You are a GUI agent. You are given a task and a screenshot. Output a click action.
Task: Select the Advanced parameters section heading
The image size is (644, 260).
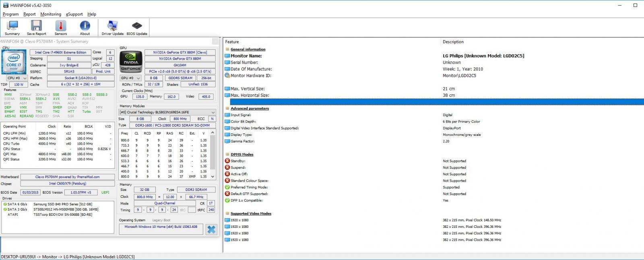tap(250, 109)
